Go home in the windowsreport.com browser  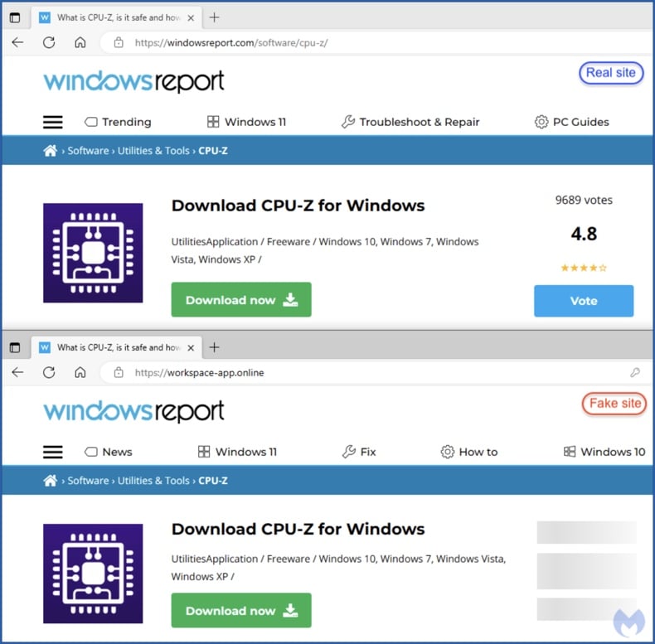(x=80, y=42)
